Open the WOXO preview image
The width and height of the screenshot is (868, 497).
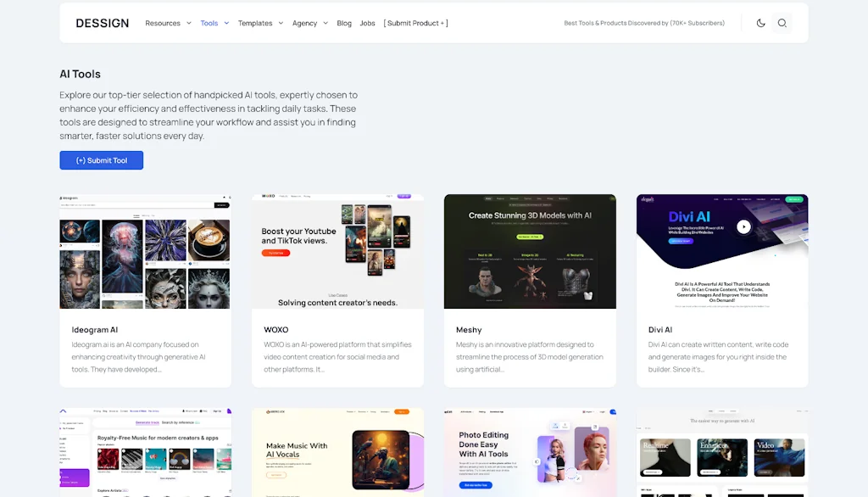(x=337, y=252)
